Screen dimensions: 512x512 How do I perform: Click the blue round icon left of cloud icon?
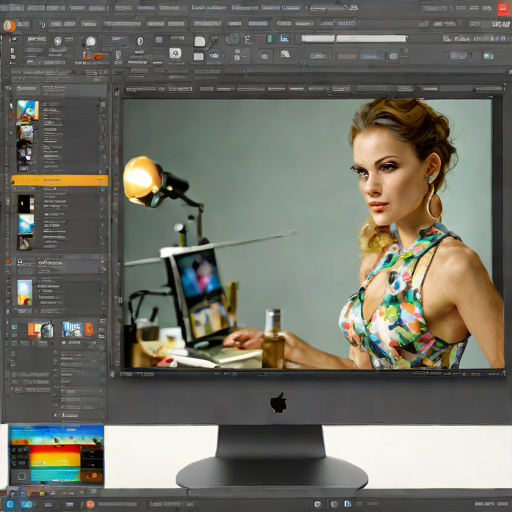[x=264, y=56]
